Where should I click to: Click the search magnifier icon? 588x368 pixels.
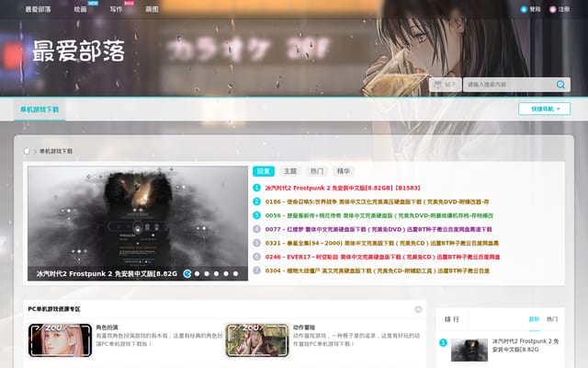(x=560, y=85)
